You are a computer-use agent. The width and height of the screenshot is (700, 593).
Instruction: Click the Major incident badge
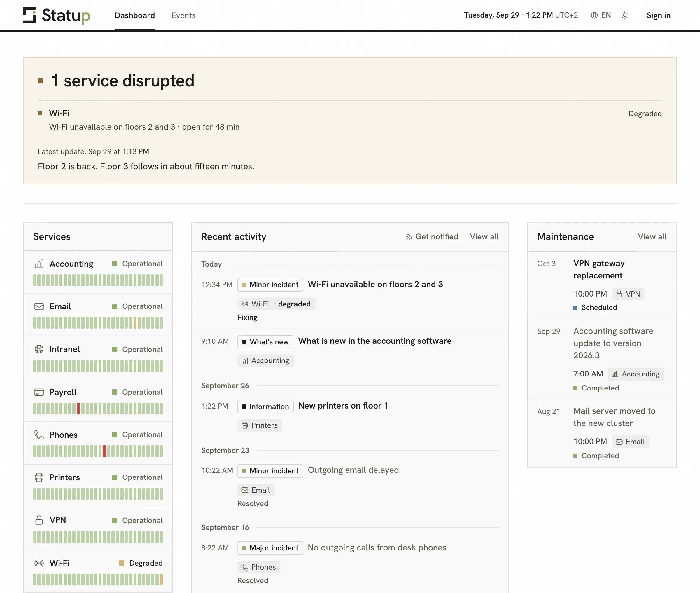coord(270,548)
